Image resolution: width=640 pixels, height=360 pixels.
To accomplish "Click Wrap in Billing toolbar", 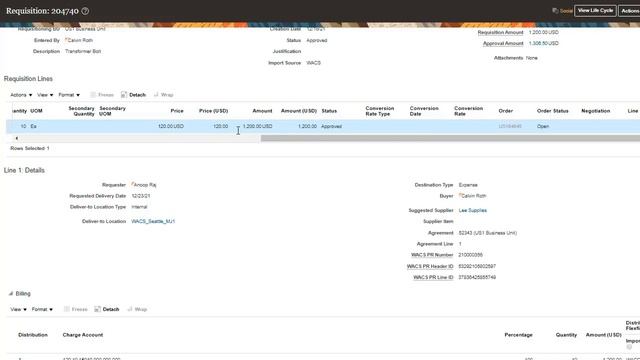I will (137, 309).
